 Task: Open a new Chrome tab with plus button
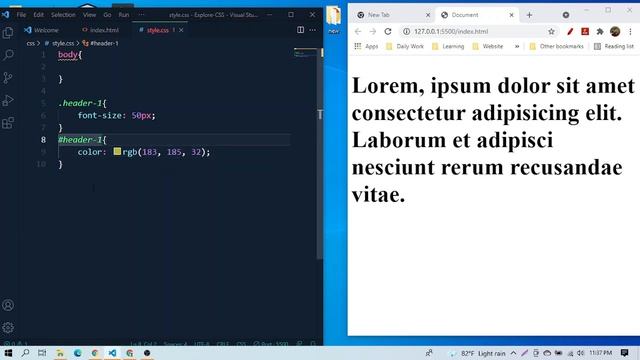click(x=529, y=15)
